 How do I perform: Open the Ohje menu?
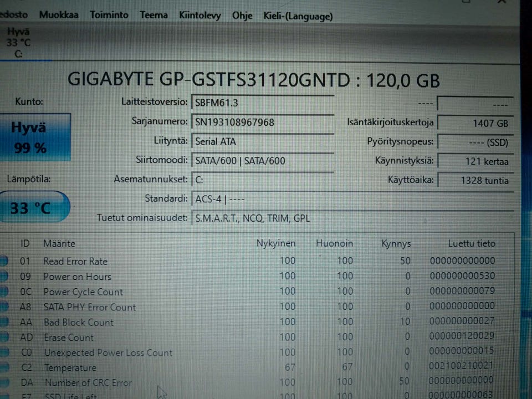pos(242,16)
